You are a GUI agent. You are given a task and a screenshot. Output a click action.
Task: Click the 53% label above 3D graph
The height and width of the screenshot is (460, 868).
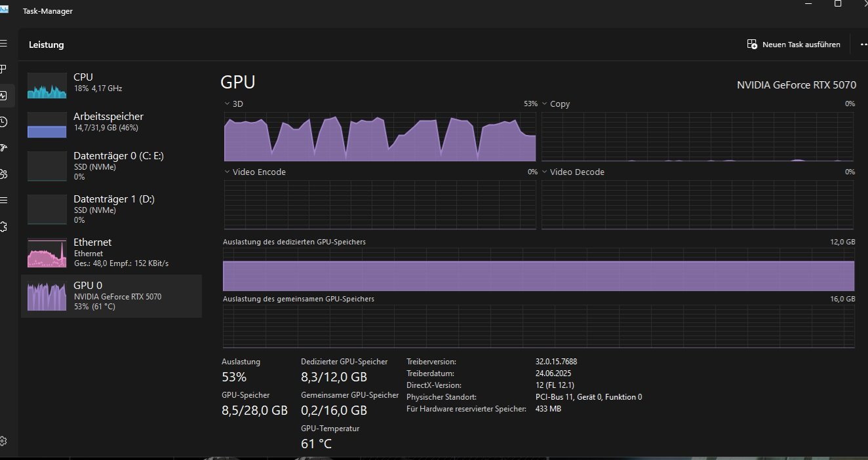click(x=530, y=104)
